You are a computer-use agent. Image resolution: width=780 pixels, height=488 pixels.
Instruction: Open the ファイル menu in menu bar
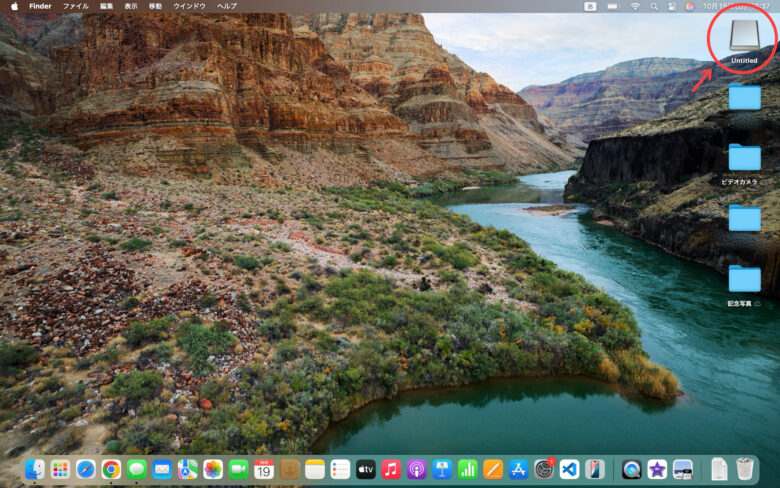click(75, 6)
